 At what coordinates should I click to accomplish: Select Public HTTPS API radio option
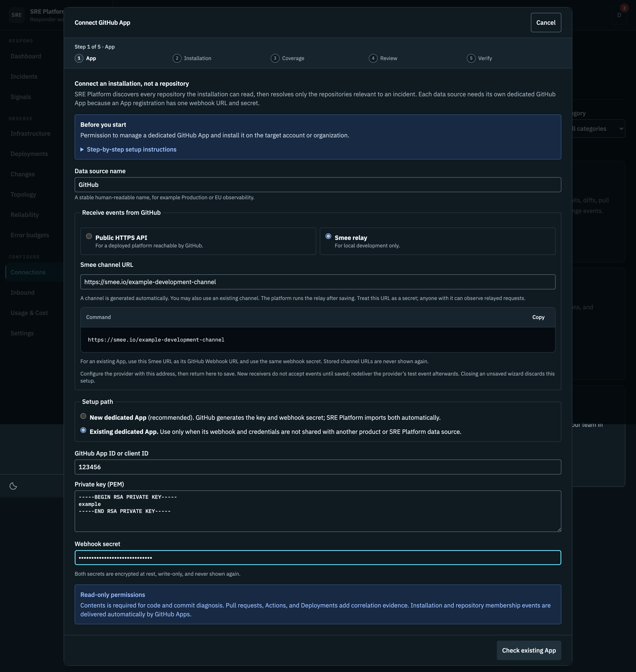point(89,236)
